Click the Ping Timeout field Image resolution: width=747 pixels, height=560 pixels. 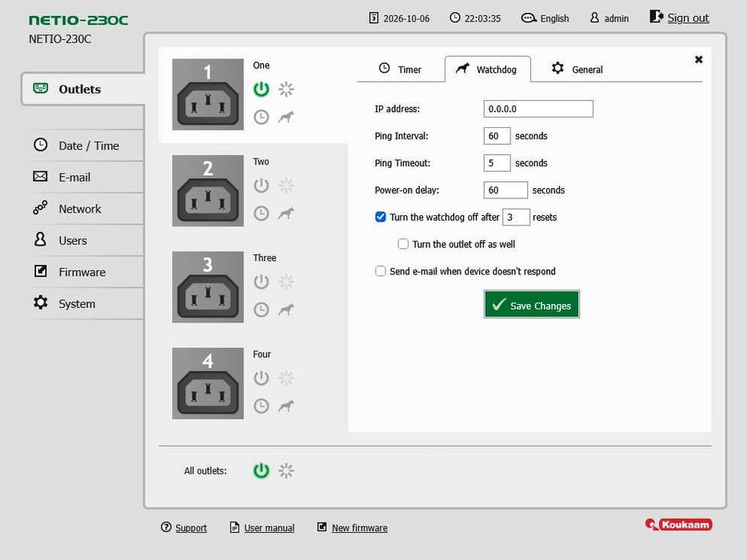click(x=497, y=163)
